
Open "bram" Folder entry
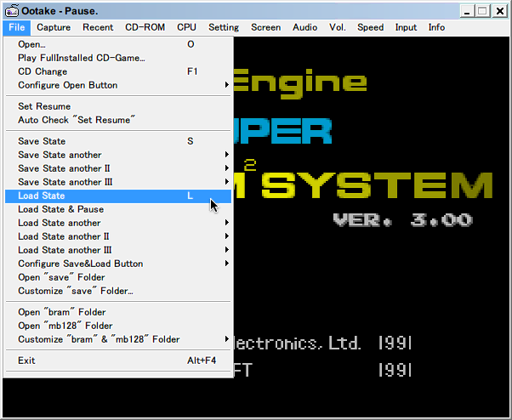[118, 312]
